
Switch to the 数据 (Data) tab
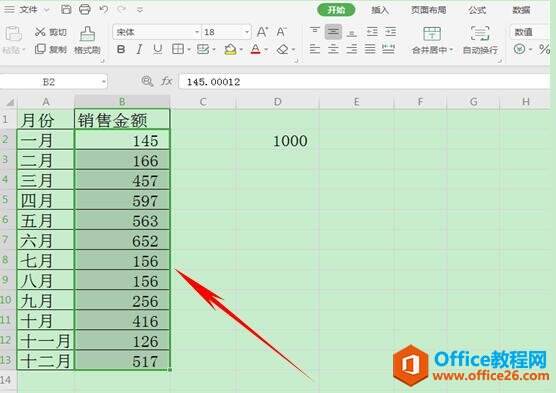coord(521,10)
